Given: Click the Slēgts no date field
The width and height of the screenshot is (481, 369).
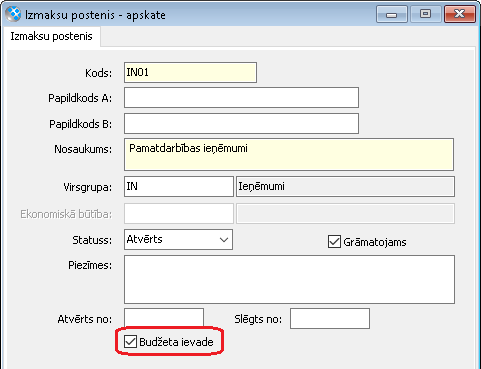Looking at the screenshot, I should point(330,318).
